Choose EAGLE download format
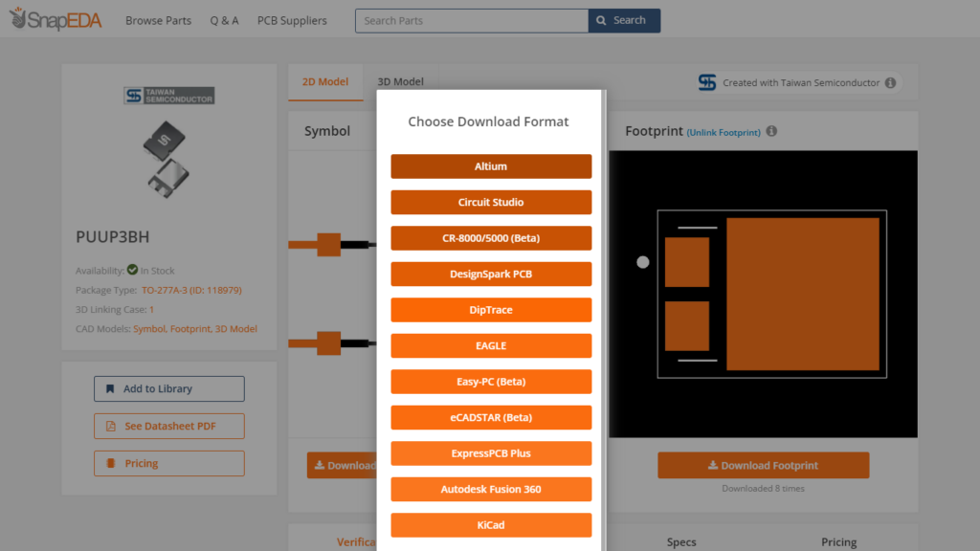Image resolution: width=980 pixels, height=551 pixels. point(491,345)
